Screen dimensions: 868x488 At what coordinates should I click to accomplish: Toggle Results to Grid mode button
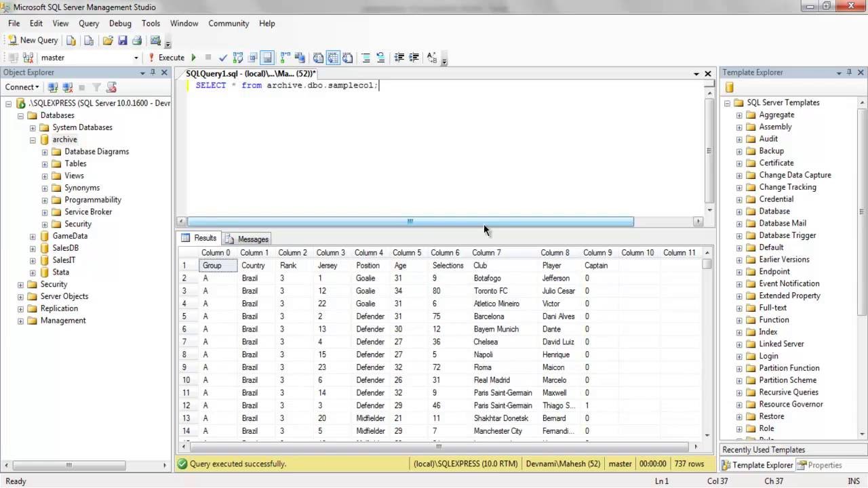333,58
